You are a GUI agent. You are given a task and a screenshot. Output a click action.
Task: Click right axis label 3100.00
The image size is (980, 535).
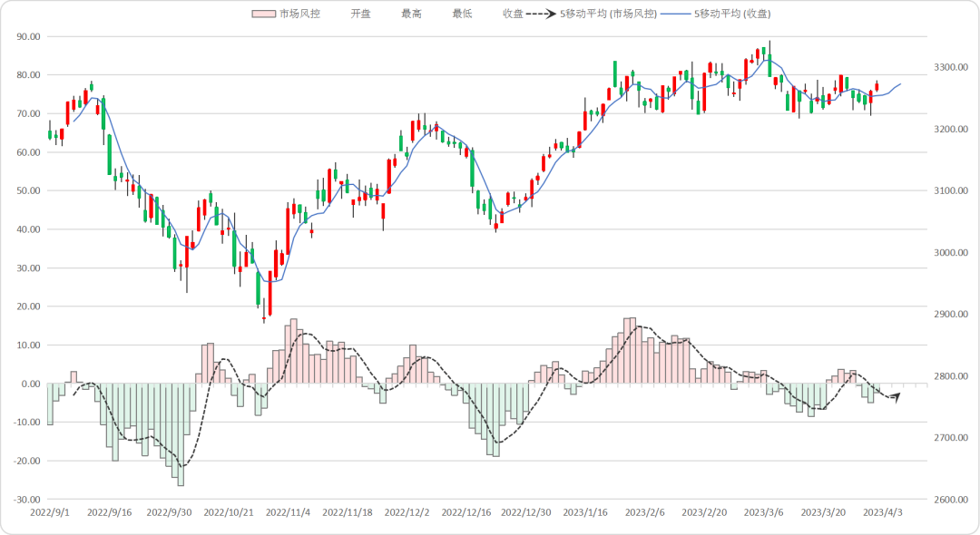click(x=951, y=191)
